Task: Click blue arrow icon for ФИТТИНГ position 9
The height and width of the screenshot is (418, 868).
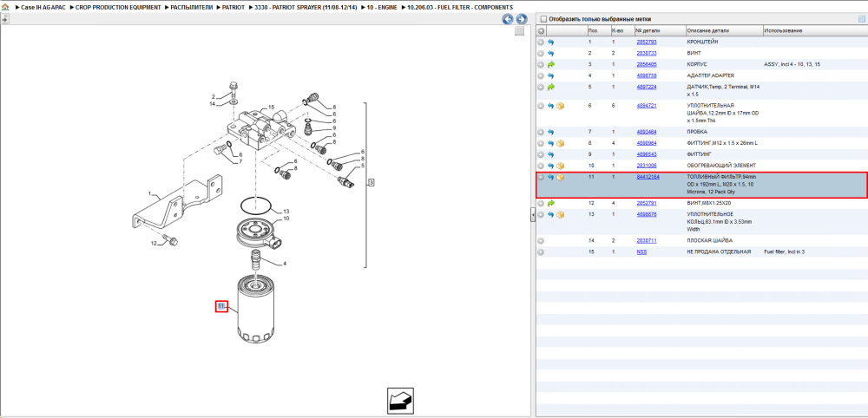Action: pyautogui.click(x=550, y=154)
